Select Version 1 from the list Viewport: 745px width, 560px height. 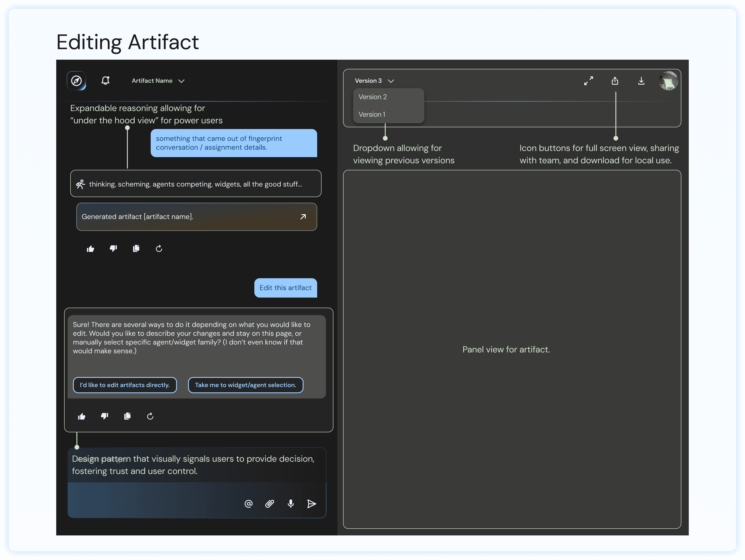click(x=372, y=114)
